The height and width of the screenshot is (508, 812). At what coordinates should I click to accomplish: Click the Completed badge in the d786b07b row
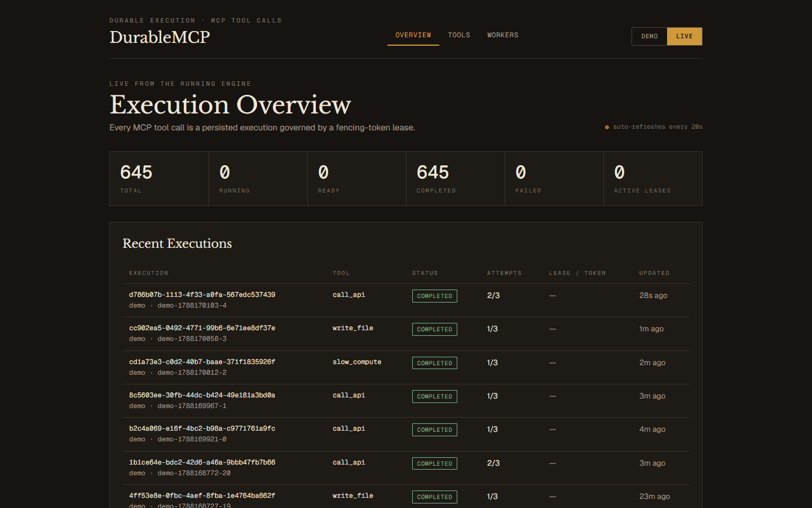(x=435, y=296)
